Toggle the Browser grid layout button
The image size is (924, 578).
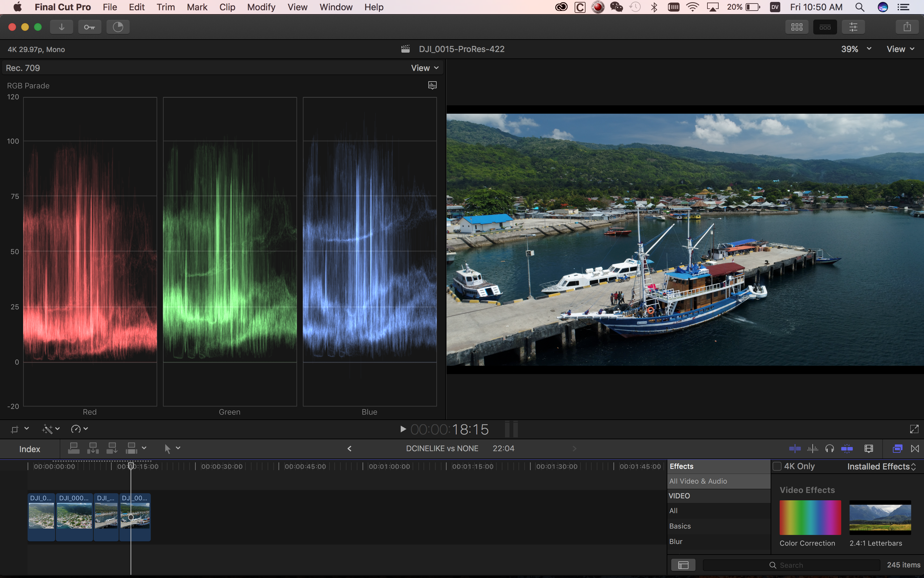pos(797,27)
